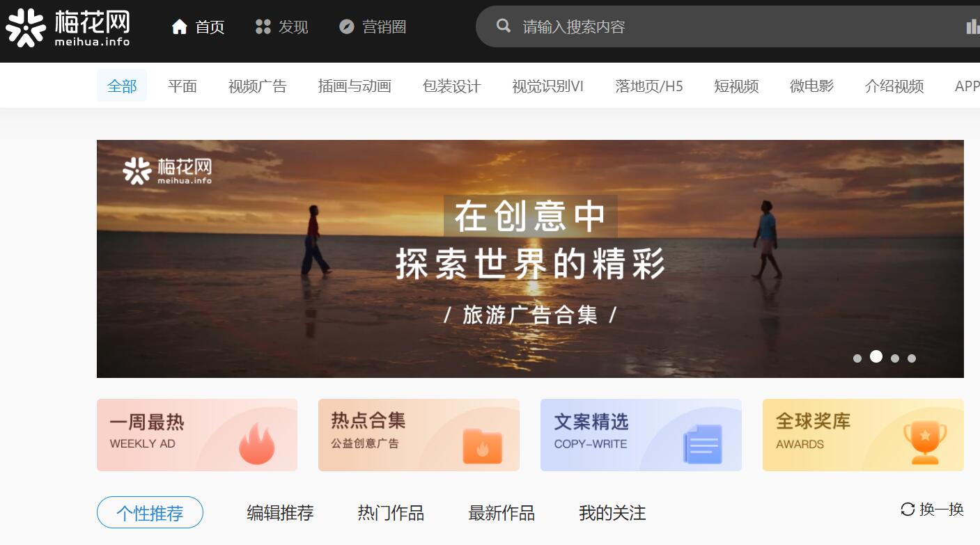Open 文案精选 document card
Screen dimensions: 980x545
point(641,435)
